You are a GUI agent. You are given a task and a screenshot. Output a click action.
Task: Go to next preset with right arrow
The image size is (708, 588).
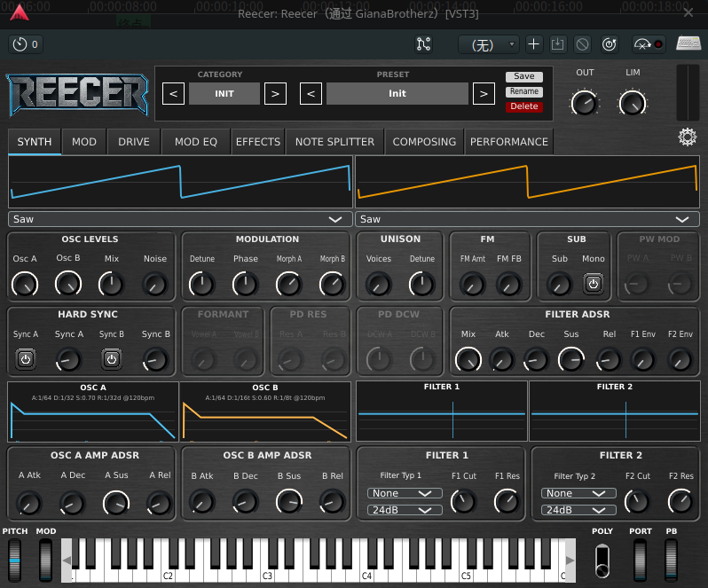click(484, 93)
